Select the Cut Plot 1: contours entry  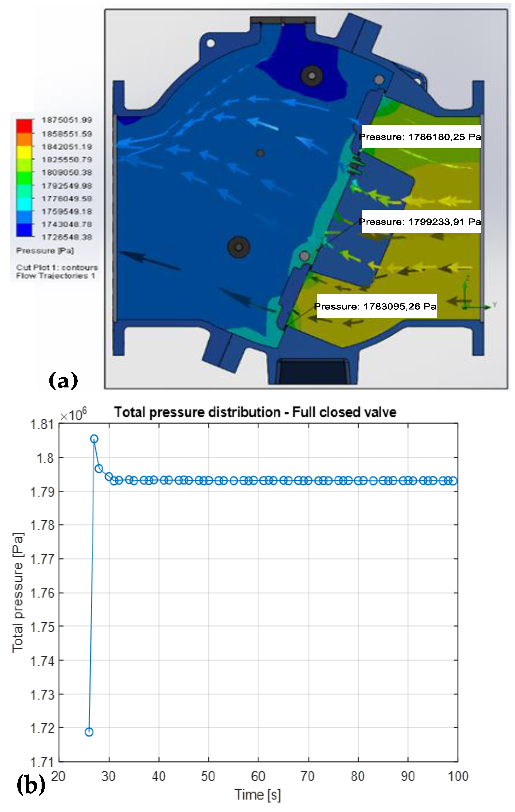(x=57, y=268)
